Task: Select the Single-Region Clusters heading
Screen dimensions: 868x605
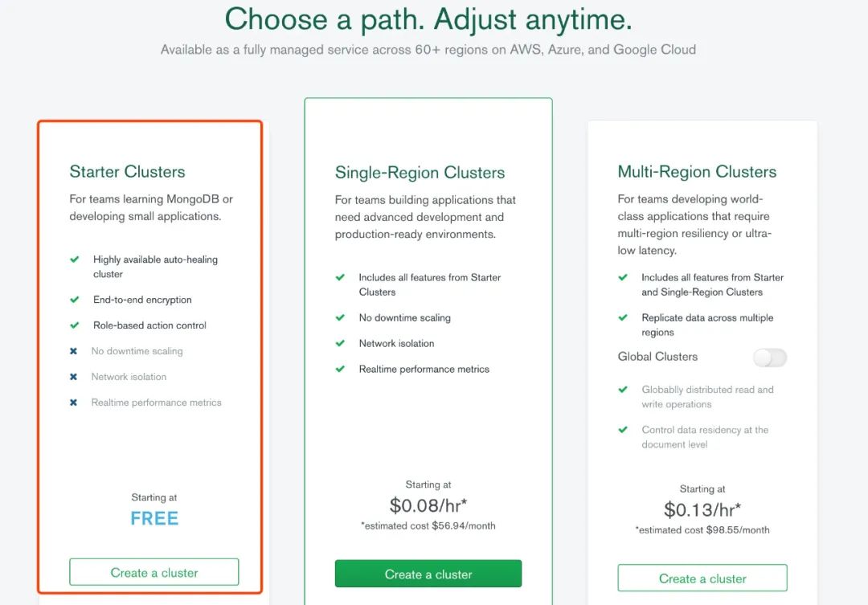Action: [x=420, y=173]
